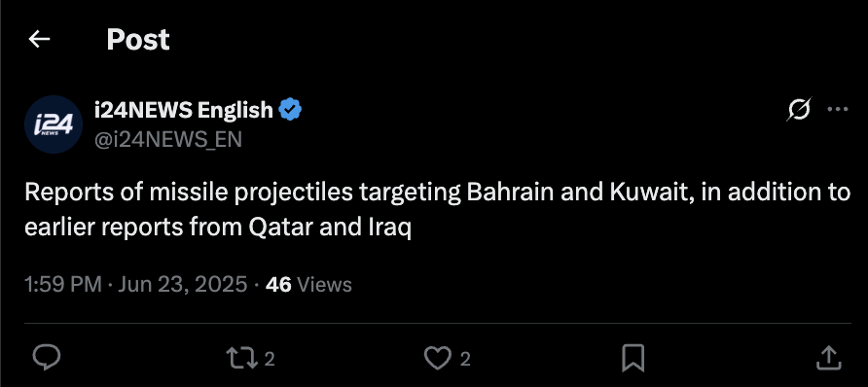Click the 1:59 PM time stamp
The height and width of the screenshot is (387, 868).
coord(63,285)
